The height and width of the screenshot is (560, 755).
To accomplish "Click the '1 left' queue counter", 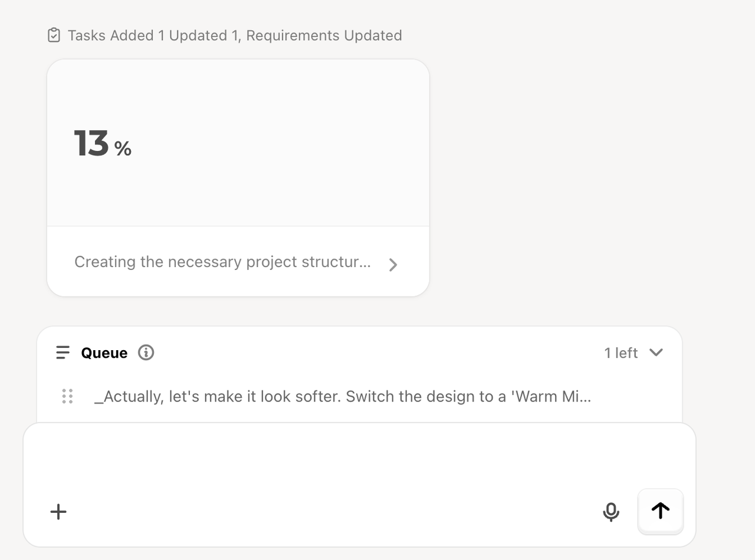I will pyautogui.click(x=621, y=353).
